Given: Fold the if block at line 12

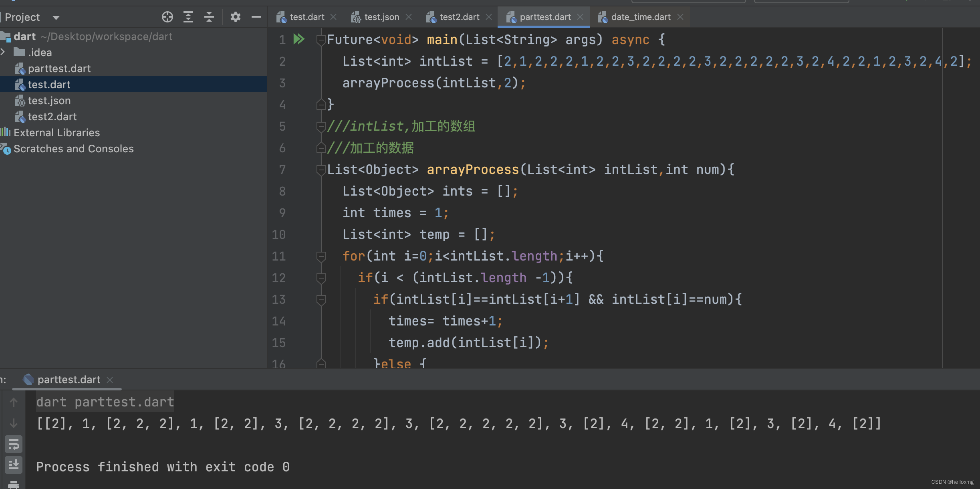Looking at the screenshot, I should [x=321, y=278].
